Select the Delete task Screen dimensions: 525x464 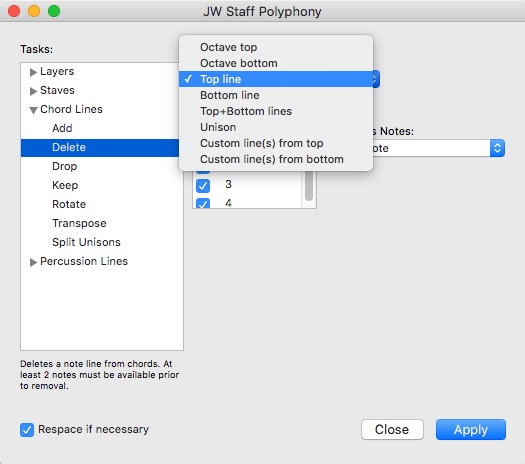pyautogui.click(x=100, y=147)
